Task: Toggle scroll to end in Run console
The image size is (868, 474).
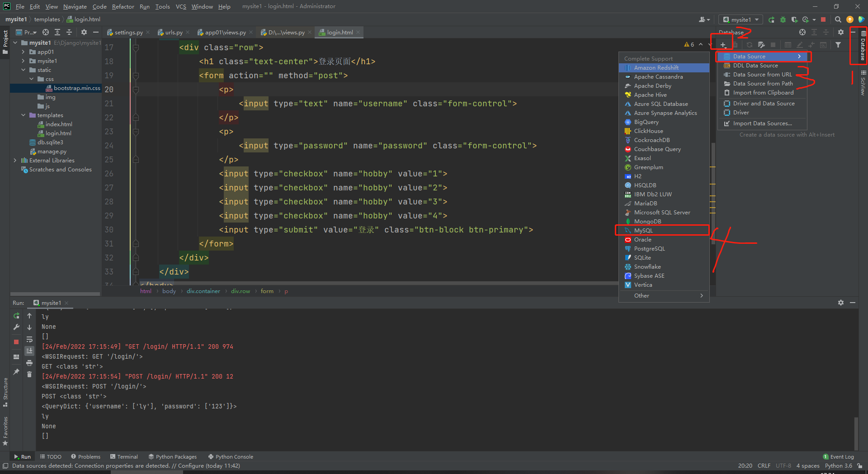Action: (x=29, y=351)
